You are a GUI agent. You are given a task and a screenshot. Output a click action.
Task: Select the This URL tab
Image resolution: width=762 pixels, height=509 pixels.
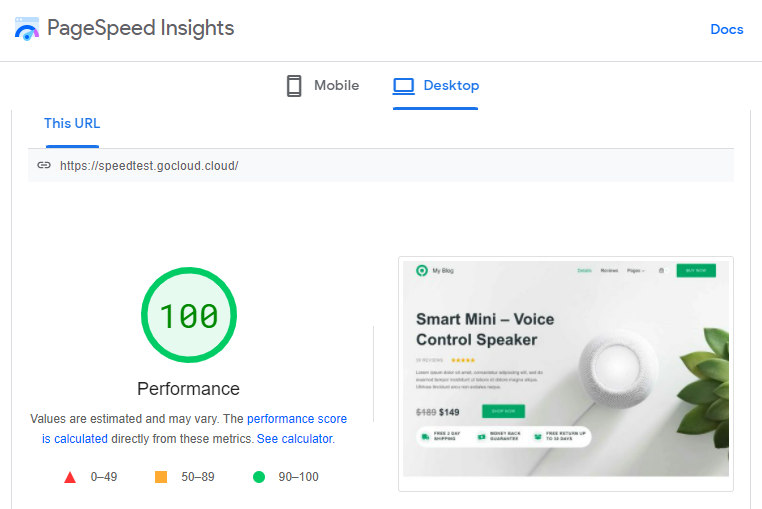72,124
